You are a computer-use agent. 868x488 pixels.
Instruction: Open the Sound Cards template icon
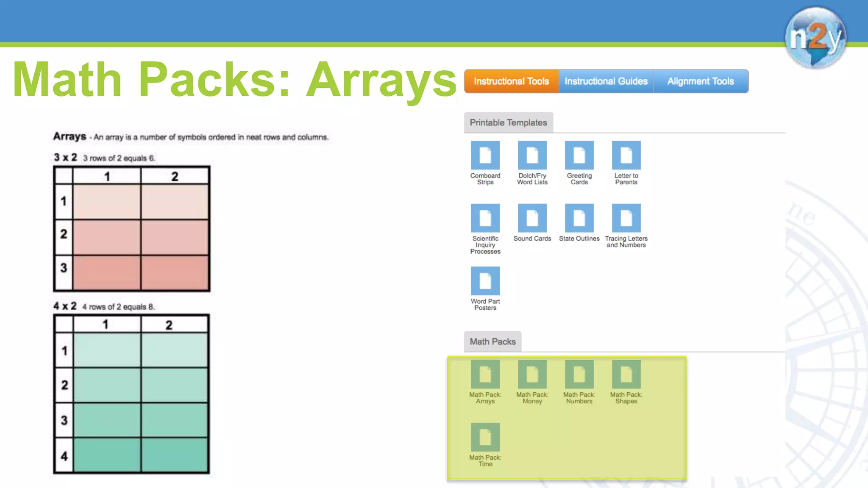point(532,218)
